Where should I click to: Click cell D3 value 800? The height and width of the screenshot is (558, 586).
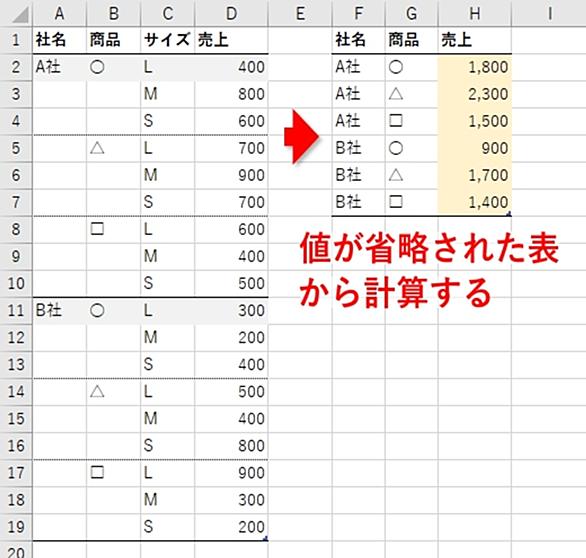[x=231, y=94]
